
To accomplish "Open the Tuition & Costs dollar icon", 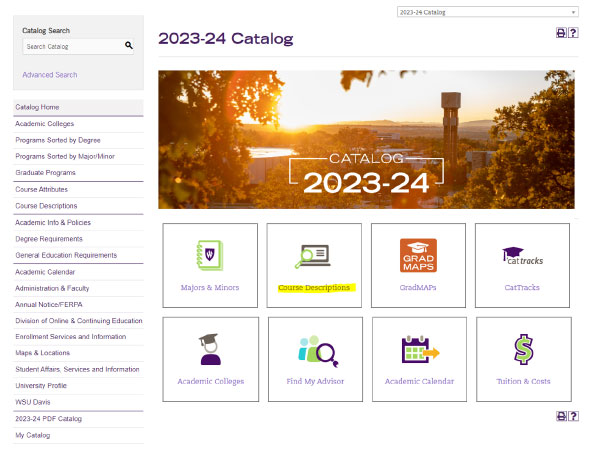I will 522,350.
